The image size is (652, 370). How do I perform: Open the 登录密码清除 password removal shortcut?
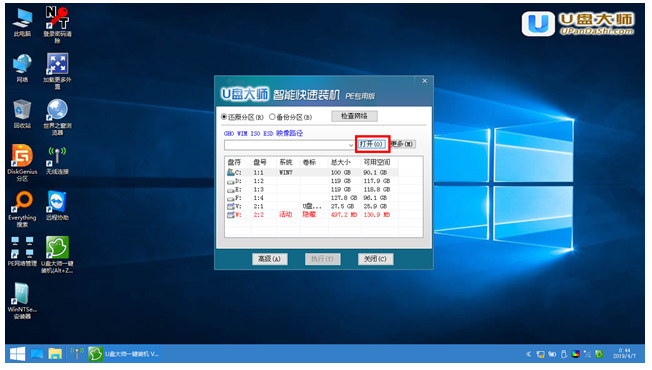tap(57, 25)
